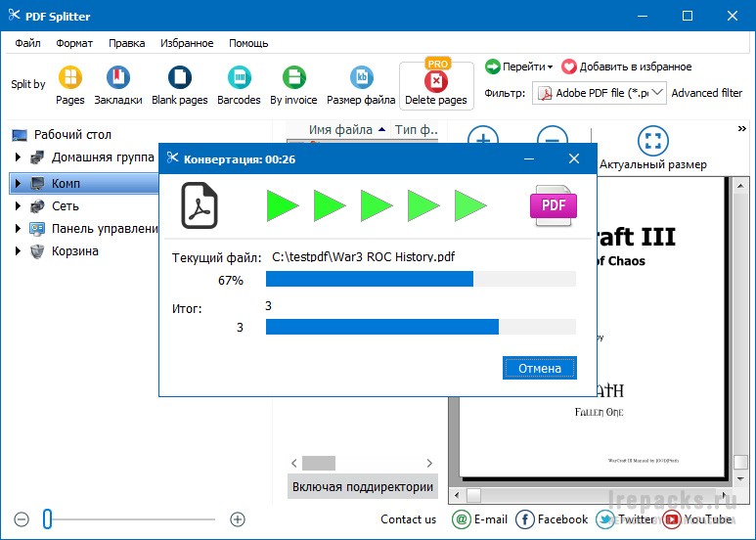Zoom out the preview with minus icon

[552, 135]
